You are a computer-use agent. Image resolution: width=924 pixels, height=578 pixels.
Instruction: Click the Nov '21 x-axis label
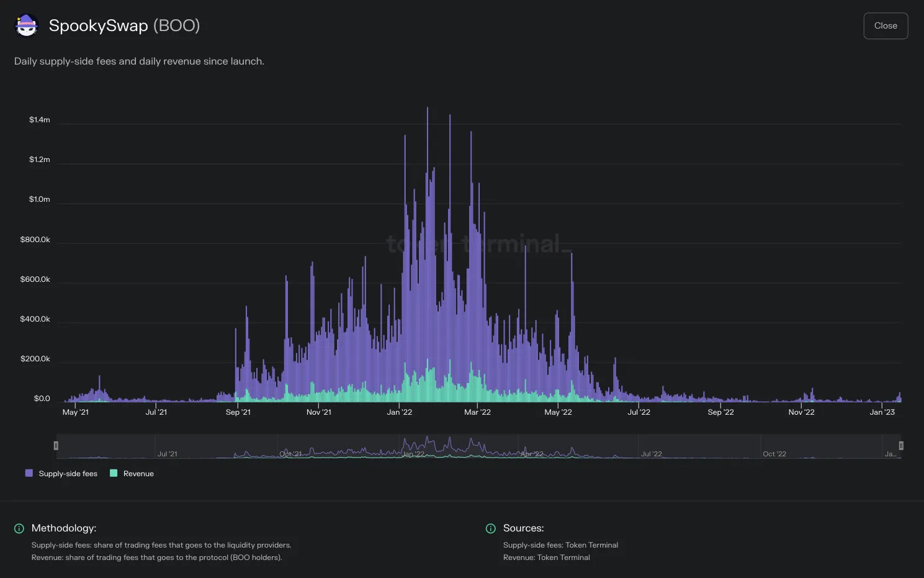(319, 412)
